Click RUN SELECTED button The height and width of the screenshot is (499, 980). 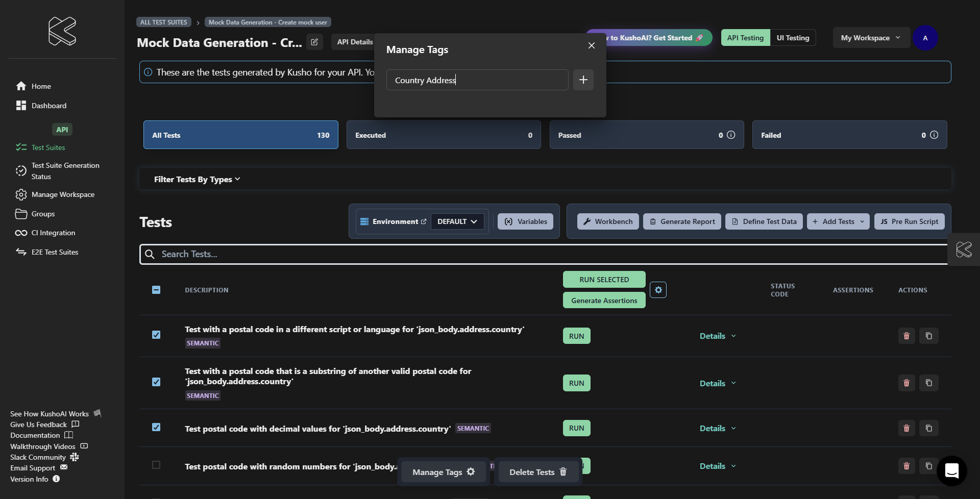pyautogui.click(x=604, y=280)
